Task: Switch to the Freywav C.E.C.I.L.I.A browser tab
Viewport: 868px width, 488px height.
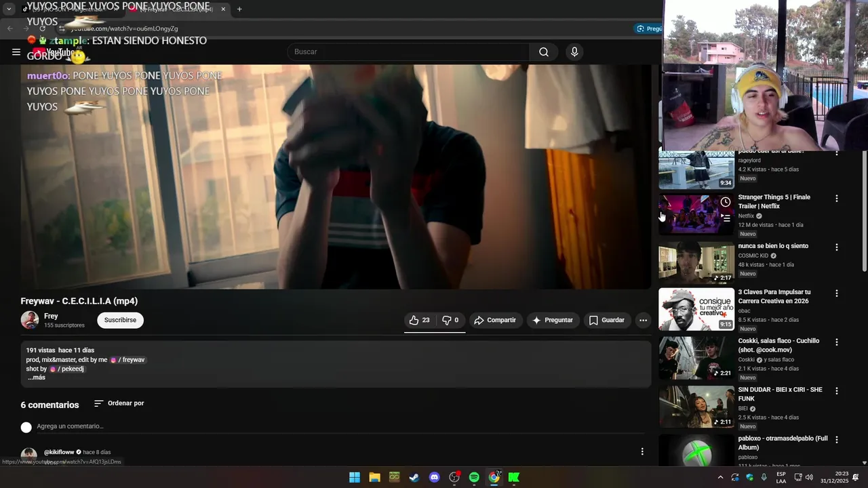Action: click(176, 9)
